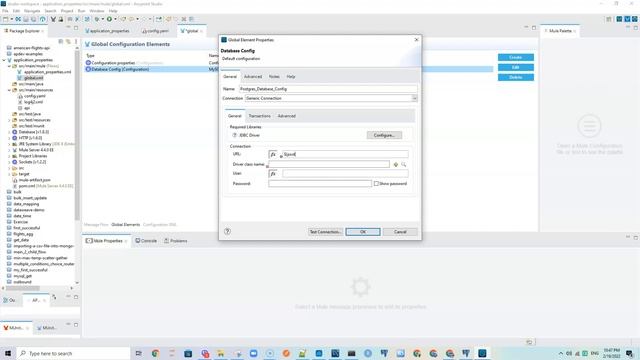Collapse the application_properties project node
640x360 pixels.
[x=4, y=60]
